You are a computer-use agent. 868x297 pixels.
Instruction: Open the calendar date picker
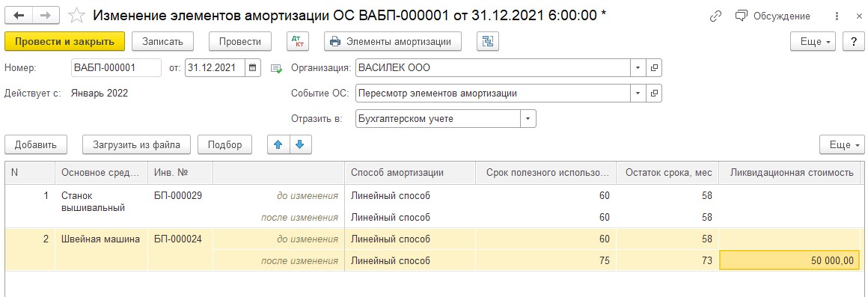(252, 68)
